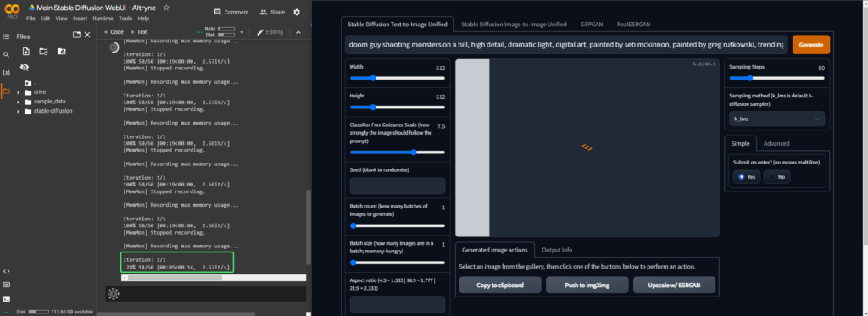The height and width of the screenshot is (316, 868).
Task: Click the Colab PRO logo
Action: [12, 11]
